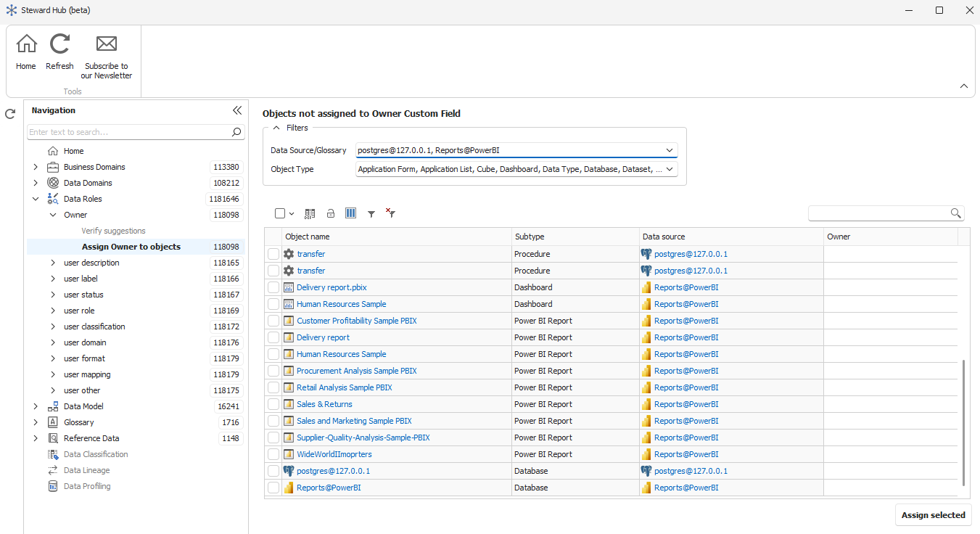Click the Data Classification icon
The width and height of the screenshot is (980, 534).
(x=53, y=454)
